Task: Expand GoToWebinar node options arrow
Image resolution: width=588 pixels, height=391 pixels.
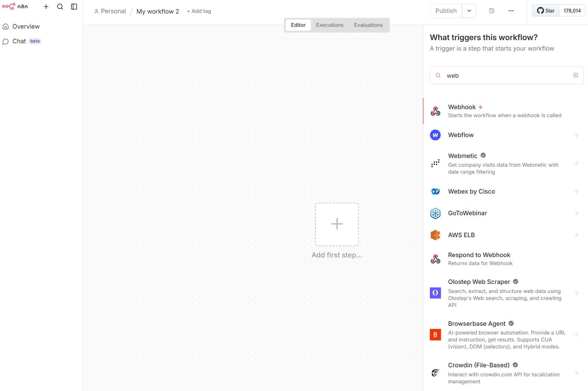Action: (x=576, y=213)
